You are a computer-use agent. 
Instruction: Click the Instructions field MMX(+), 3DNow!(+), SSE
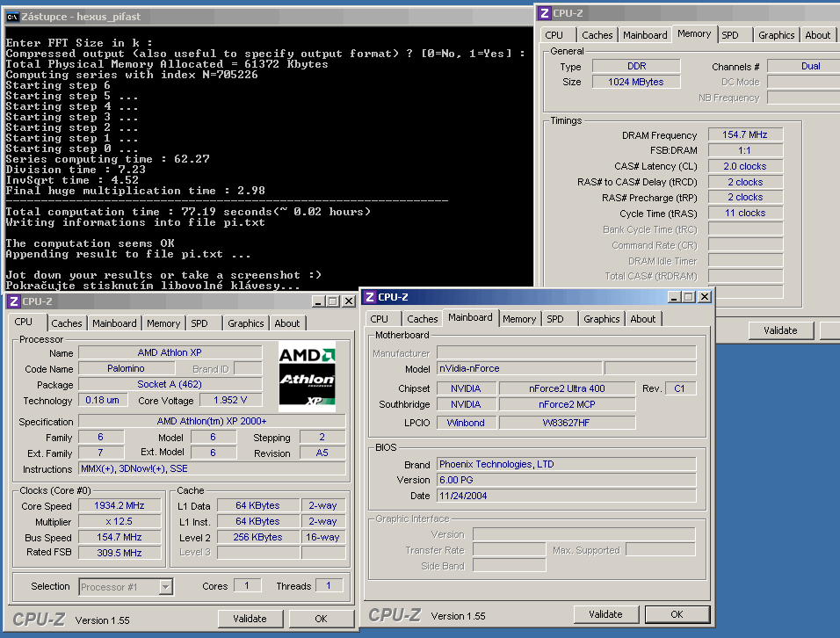[x=212, y=468]
